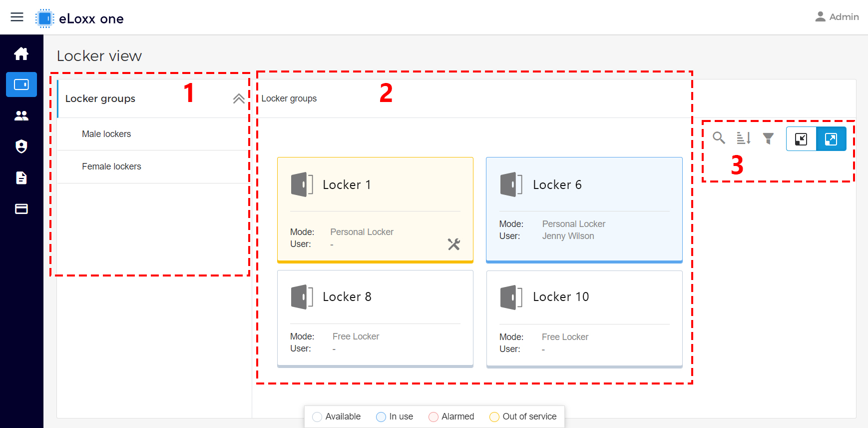Click Personal Locker mode on Locker 6
868x428 pixels.
pyautogui.click(x=574, y=224)
